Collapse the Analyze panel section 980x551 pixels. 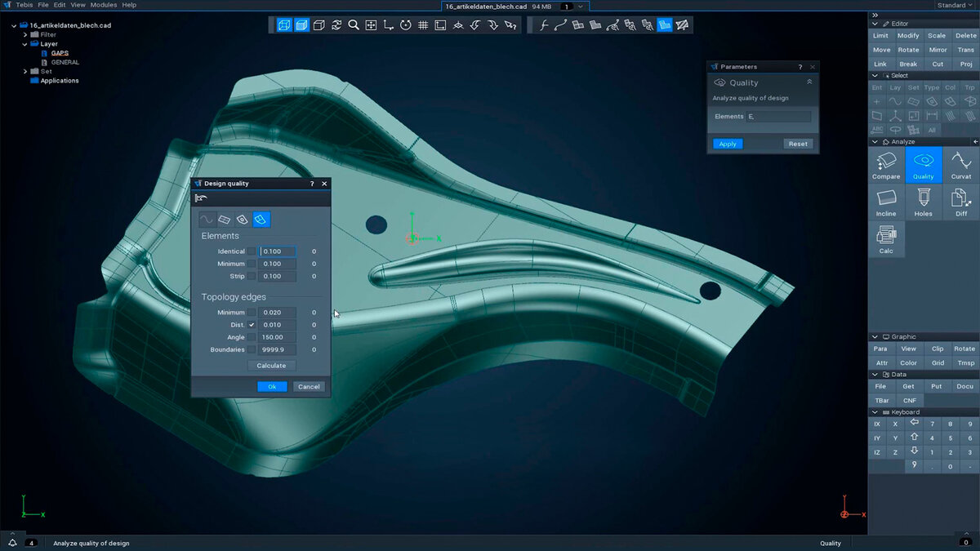click(x=875, y=142)
